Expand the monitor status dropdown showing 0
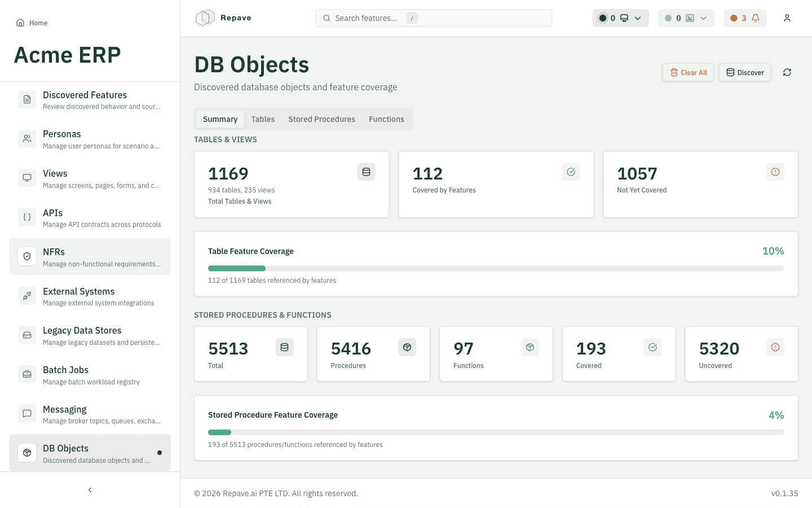812x508 pixels. (621, 18)
